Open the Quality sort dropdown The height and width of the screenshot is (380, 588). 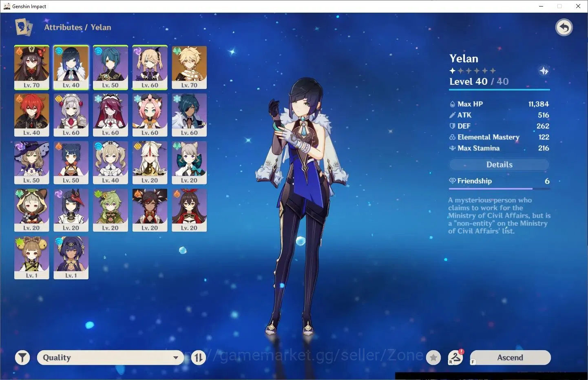[x=110, y=358]
